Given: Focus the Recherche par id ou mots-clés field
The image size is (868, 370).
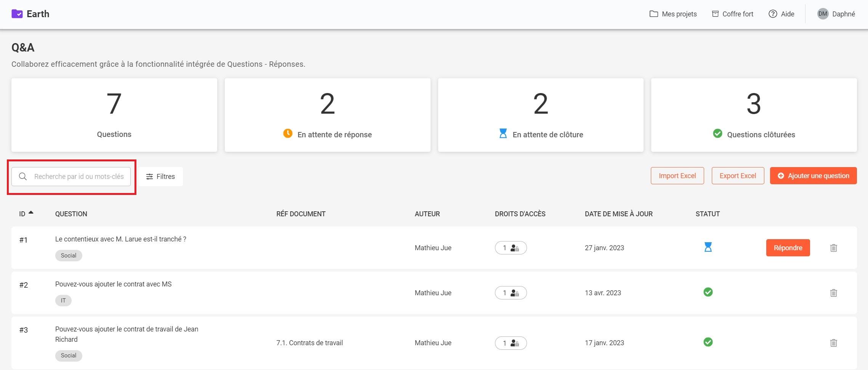Looking at the screenshot, I should (71, 177).
